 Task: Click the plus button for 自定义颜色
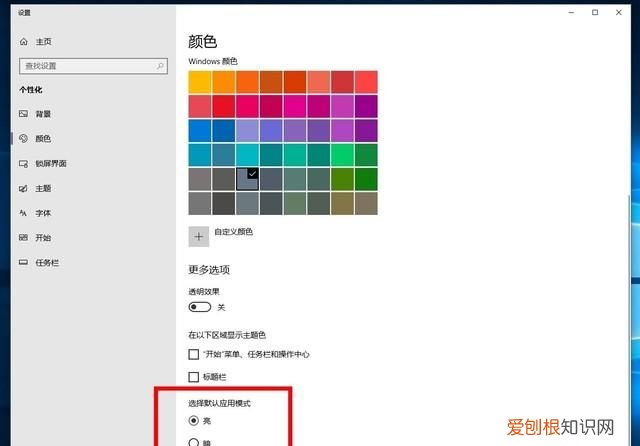coord(199,237)
